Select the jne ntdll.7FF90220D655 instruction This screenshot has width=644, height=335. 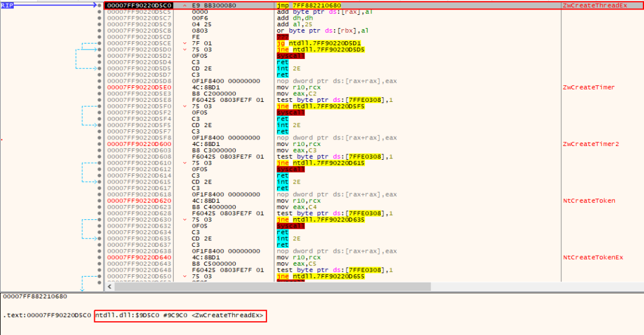tap(321, 277)
